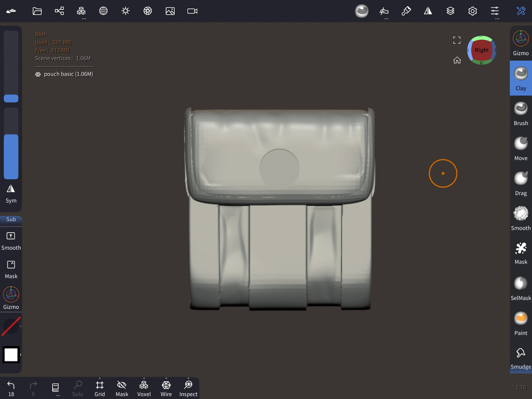Toggle the Sub mode button
532x399 pixels.
11,219
